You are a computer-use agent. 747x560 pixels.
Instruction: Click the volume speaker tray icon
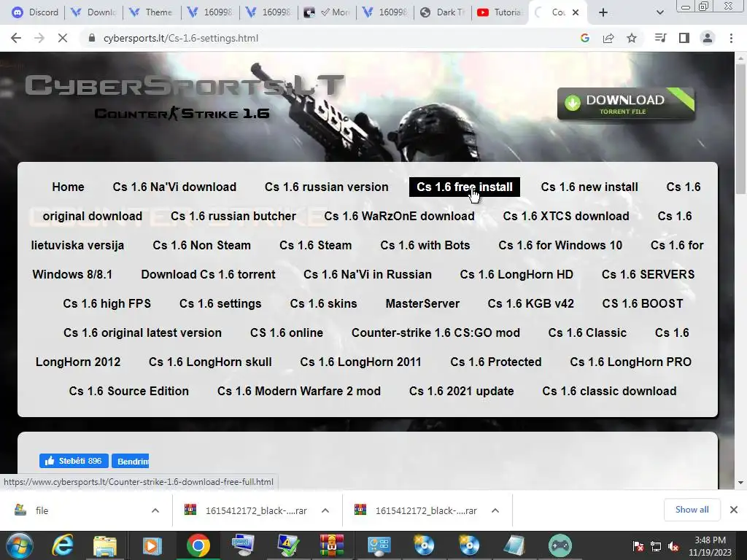click(x=673, y=547)
